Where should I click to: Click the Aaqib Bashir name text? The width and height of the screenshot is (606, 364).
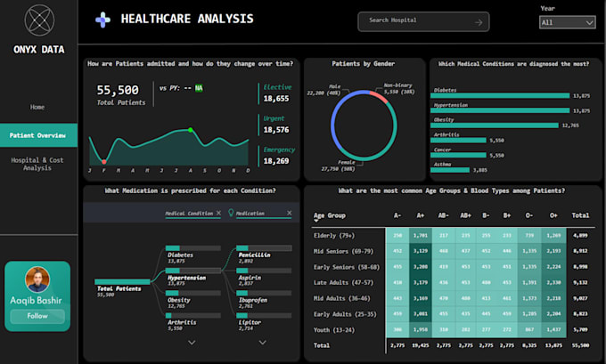[36, 300]
